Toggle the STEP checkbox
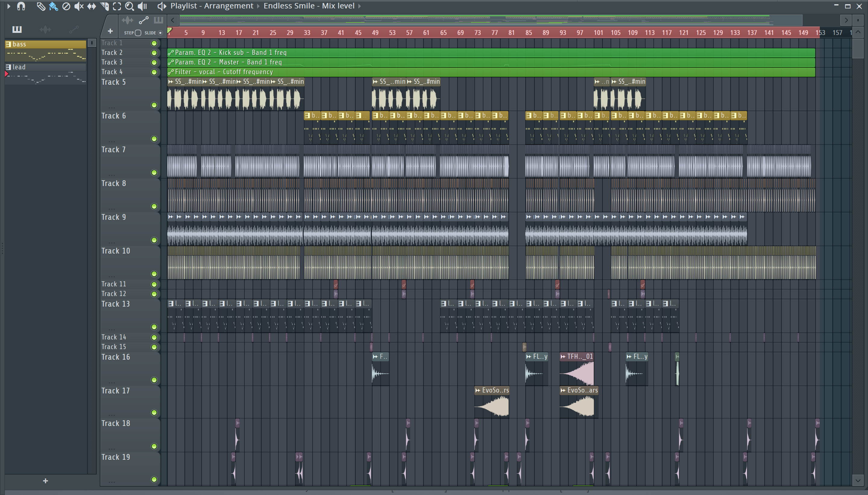 coord(138,33)
